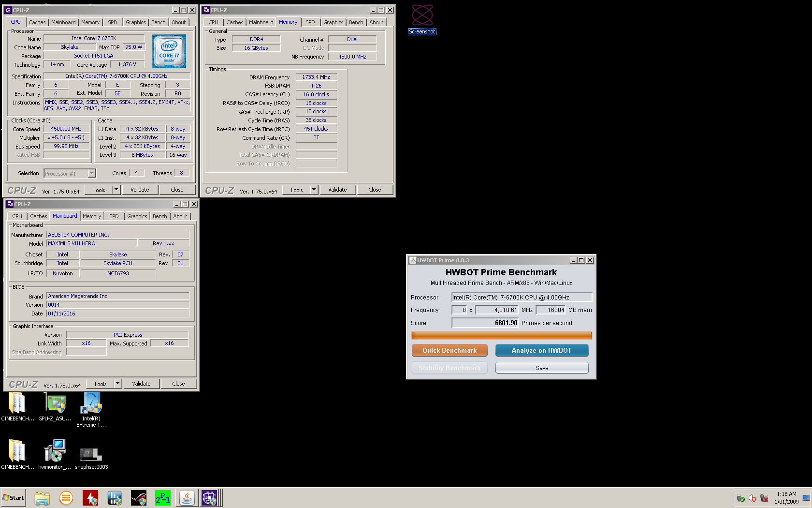Select the Screenshot desktop icon
The height and width of the screenshot is (508, 812).
click(422, 19)
